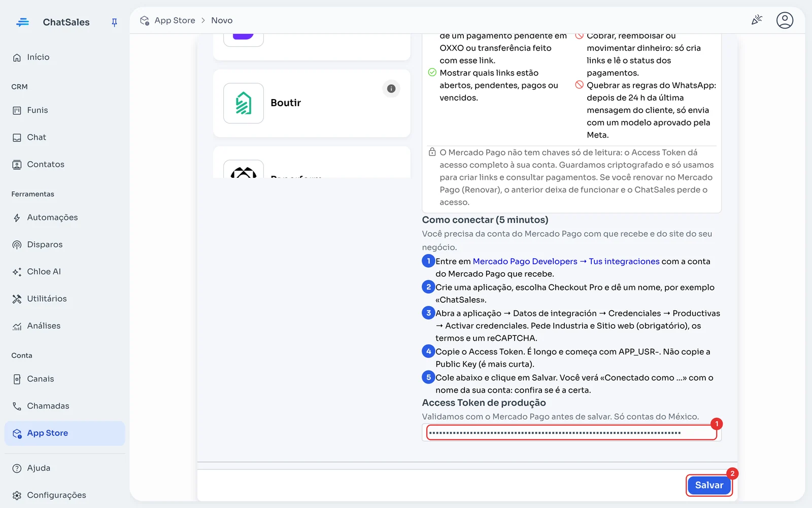Click the Automações lightning icon
812x508 pixels.
[17, 218]
